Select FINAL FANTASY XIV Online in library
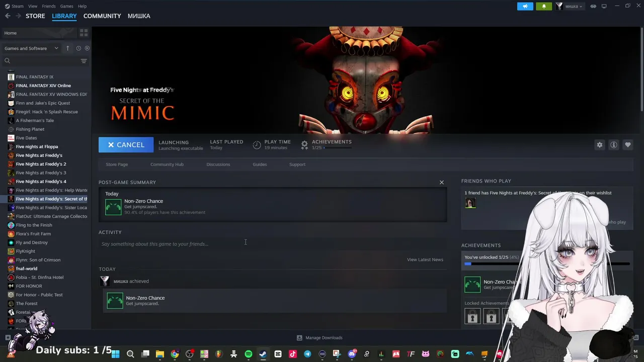 pos(43,85)
